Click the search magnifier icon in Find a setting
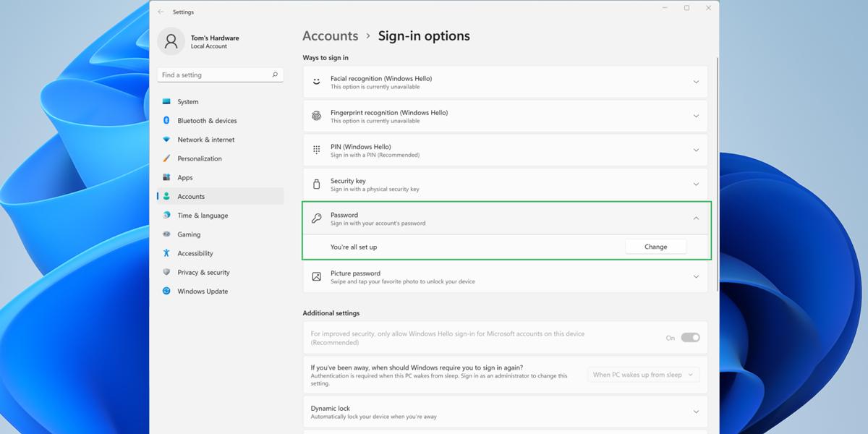868x434 pixels. click(275, 75)
